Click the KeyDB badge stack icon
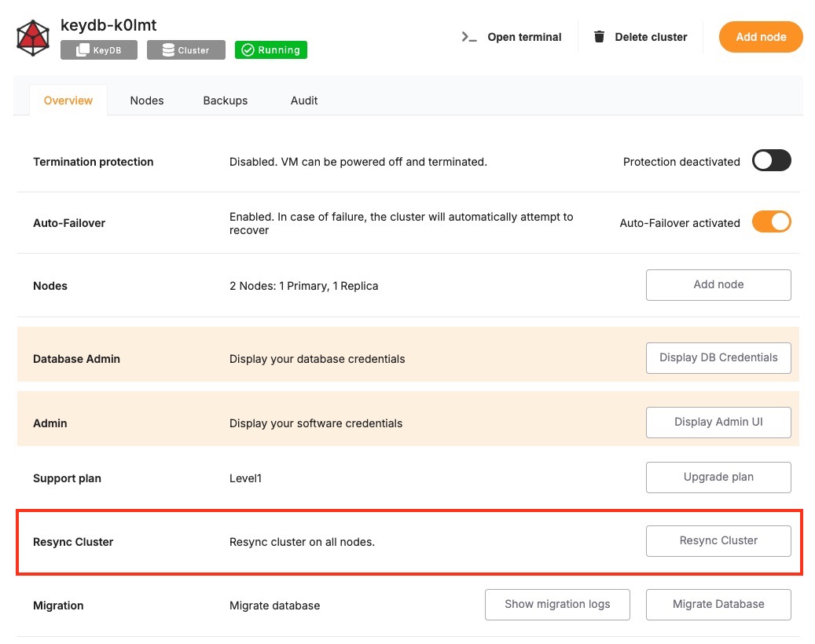Viewport: 815px width, 644px height. 83,50
